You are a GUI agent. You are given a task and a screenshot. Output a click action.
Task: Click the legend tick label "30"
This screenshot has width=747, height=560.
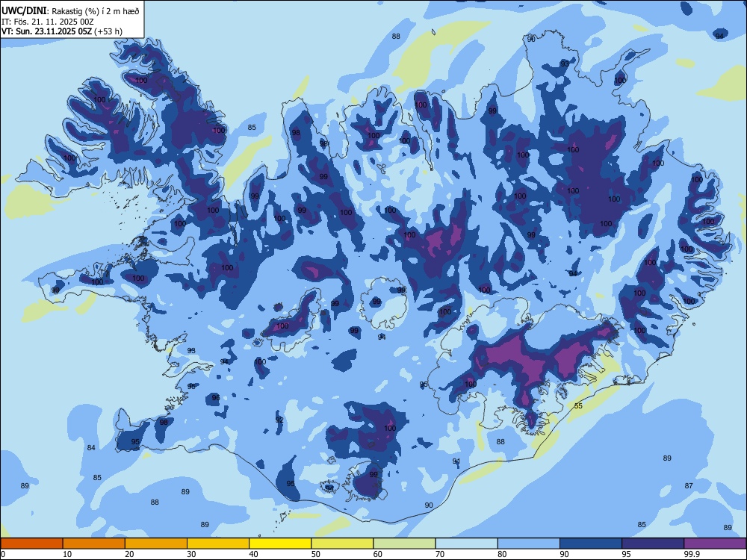click(x=191, y=554)
